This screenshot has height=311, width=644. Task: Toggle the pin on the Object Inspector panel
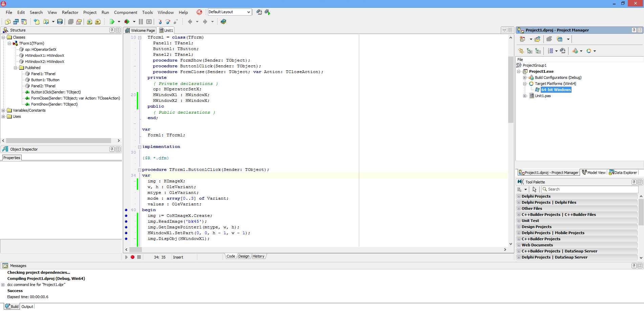pyautogui.click(x=112, y=149)
